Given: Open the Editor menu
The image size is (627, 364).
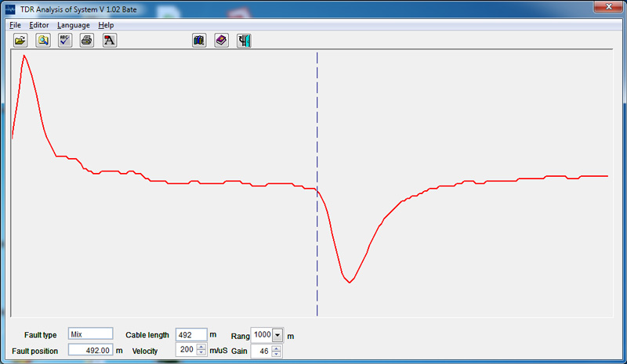Looking at the screenshot, I should (x=39, y=25).
